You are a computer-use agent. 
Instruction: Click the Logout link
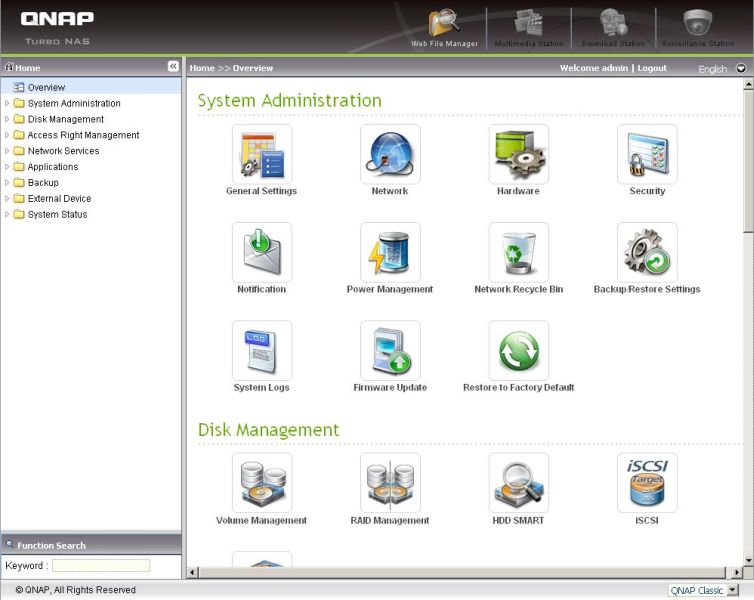coord(652,68)
